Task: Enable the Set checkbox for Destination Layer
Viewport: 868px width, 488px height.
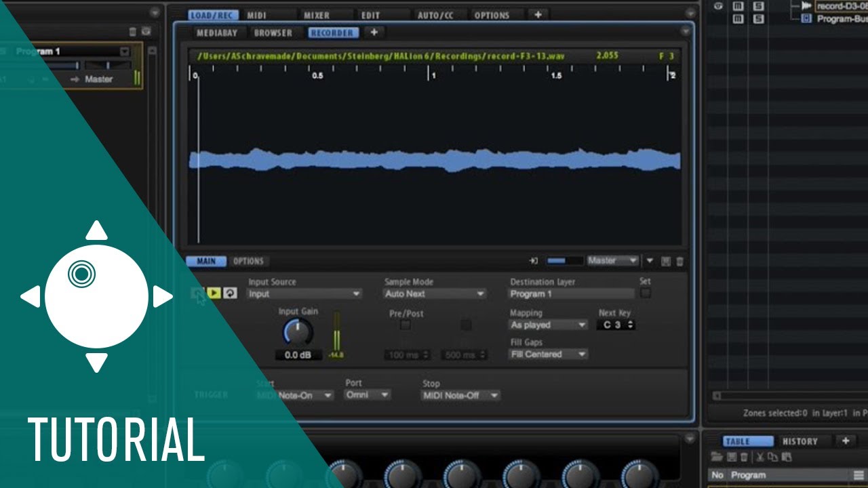Action: tap(646, 293)
